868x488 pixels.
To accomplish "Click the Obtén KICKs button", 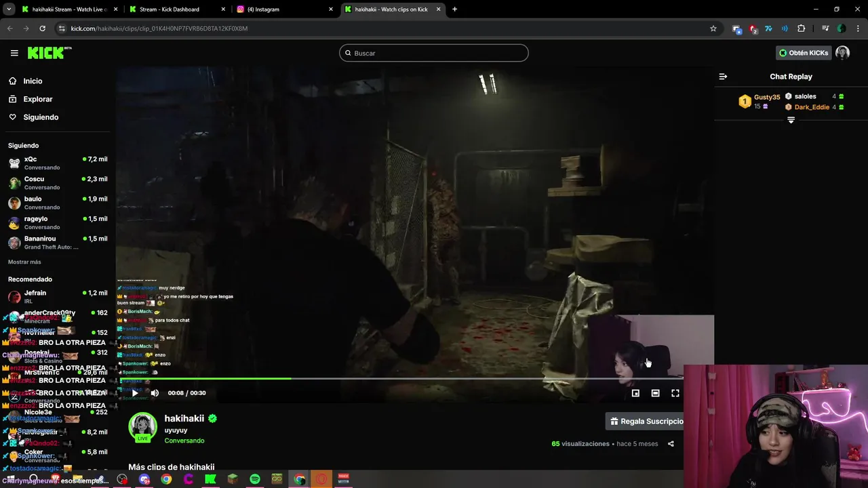I will pos(804,53).
